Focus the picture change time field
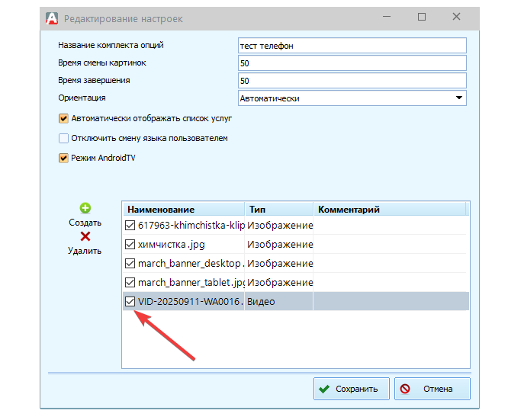This screenshot has height=420, width=508. click(x=351, y=63)
